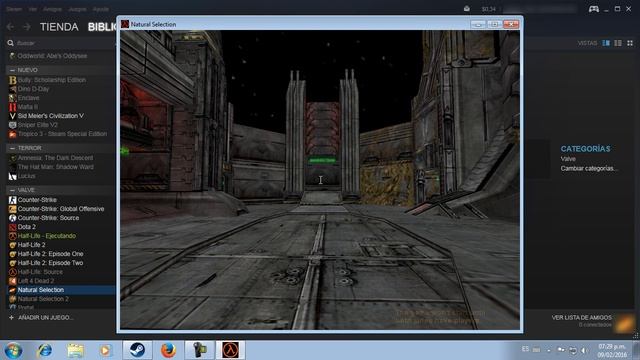This screenshot has width=640, height=360.
Task: Collapse the VALVE category
Action: click(x=12, y=190)
